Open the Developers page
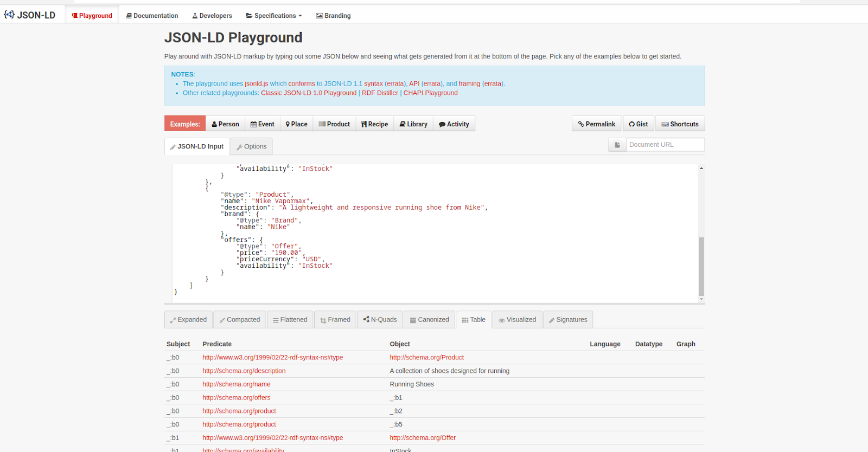Viewport: 868px width, 452px height. pyautogui.click(x=212, y=16)
